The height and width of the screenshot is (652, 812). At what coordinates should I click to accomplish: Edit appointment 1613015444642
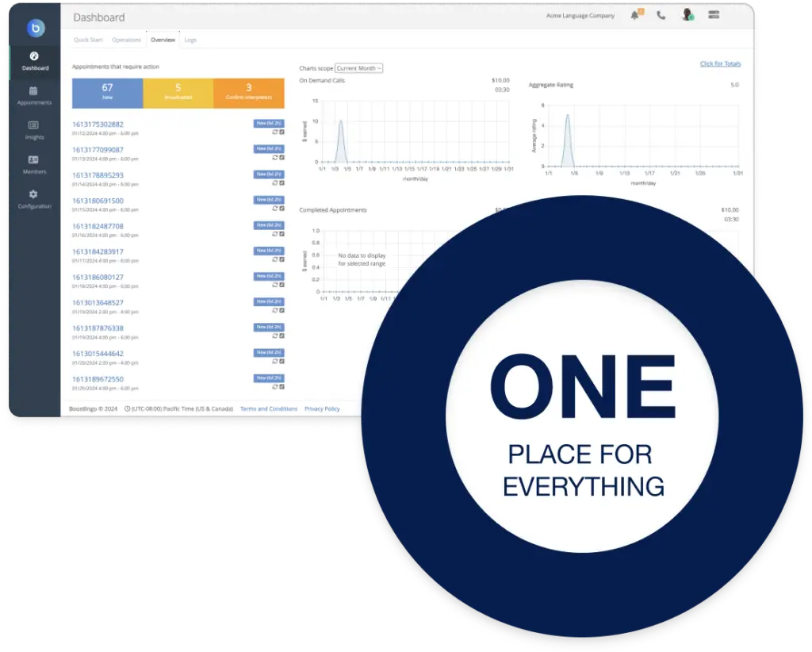click(x=282, y=361)
